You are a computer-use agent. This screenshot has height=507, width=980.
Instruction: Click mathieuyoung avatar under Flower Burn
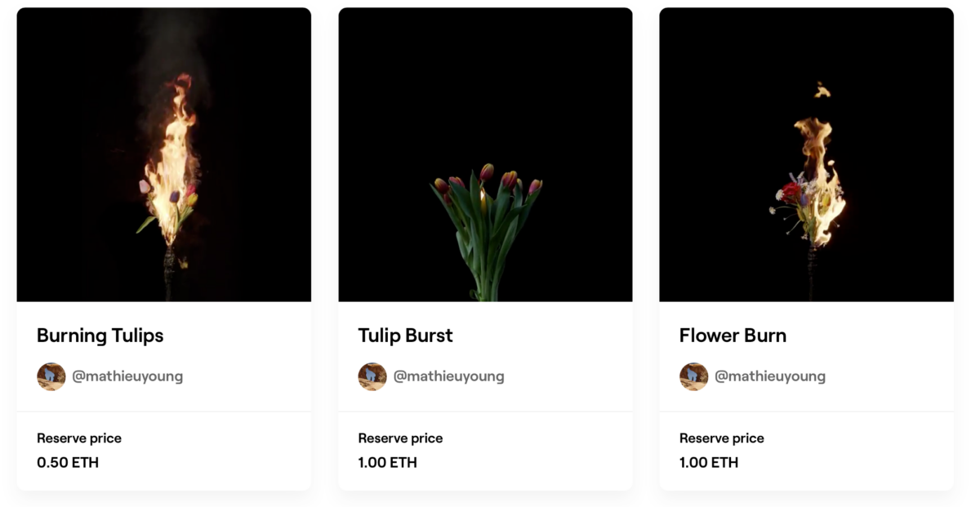click(x=694, y=376)
